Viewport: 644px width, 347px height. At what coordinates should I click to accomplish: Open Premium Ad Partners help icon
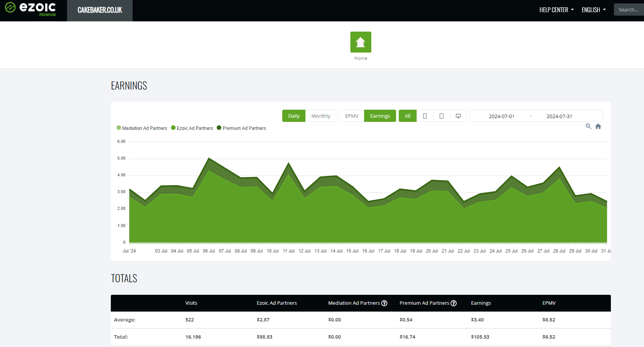(454, 303)
